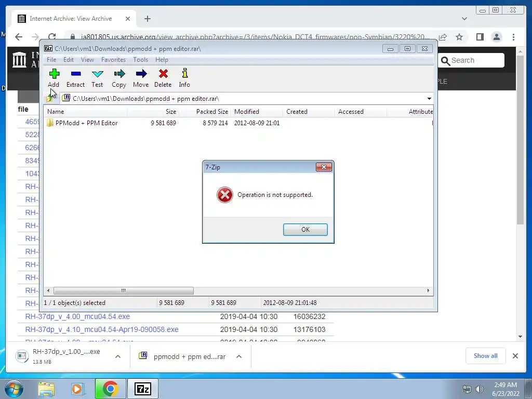Viewport: 532px width, 399px height.
Task: Click the Windows Start button
Action: pyautogui.click(x=14, y=389)
